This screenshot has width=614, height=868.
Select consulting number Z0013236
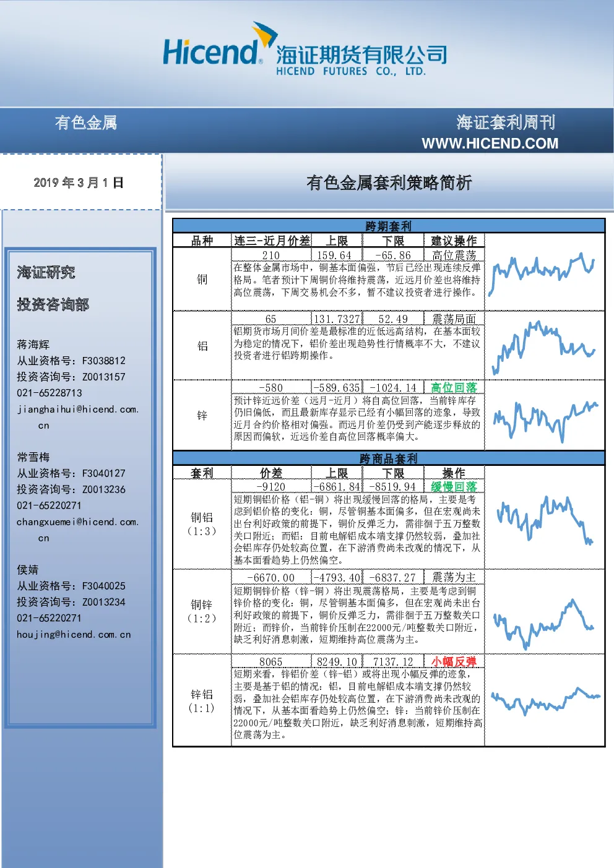104,489
